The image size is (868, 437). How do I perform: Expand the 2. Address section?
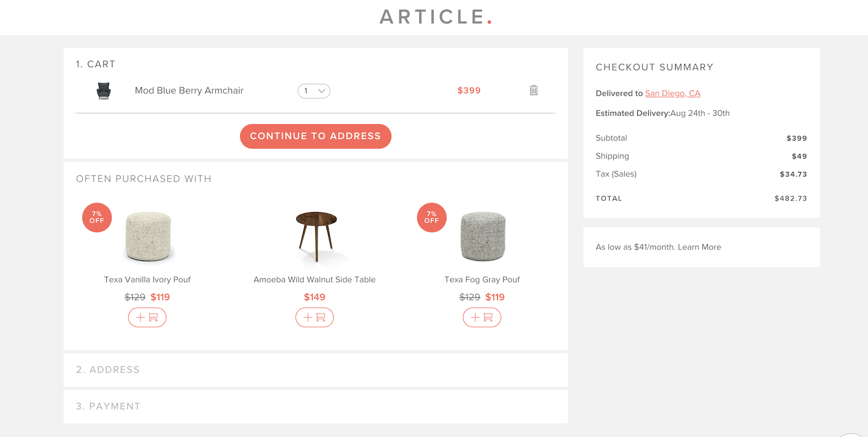click(x=315, y=370)
